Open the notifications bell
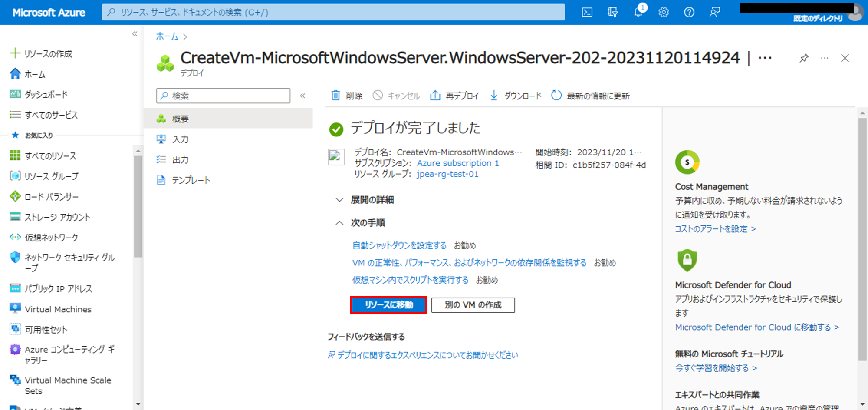Image resolution: width=868 pixels, height=410 pixels. pos(638,12)
